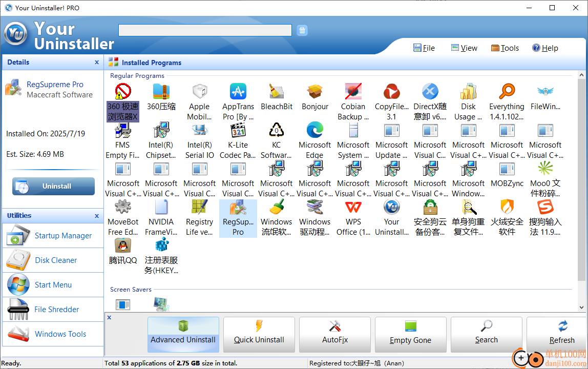Screen dimensions: 588x369
Task: Select the MOBZync program icon
Action: pos(507,169)
